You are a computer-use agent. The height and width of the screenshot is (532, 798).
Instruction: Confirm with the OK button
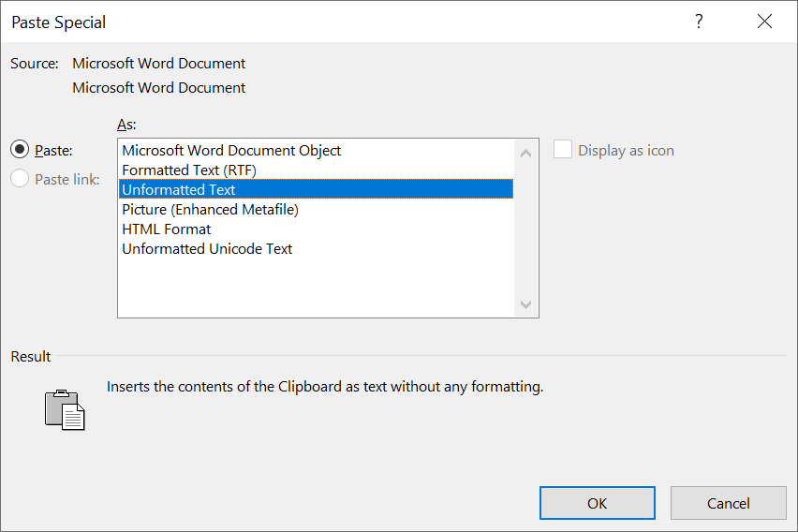(x=597, y=503)
